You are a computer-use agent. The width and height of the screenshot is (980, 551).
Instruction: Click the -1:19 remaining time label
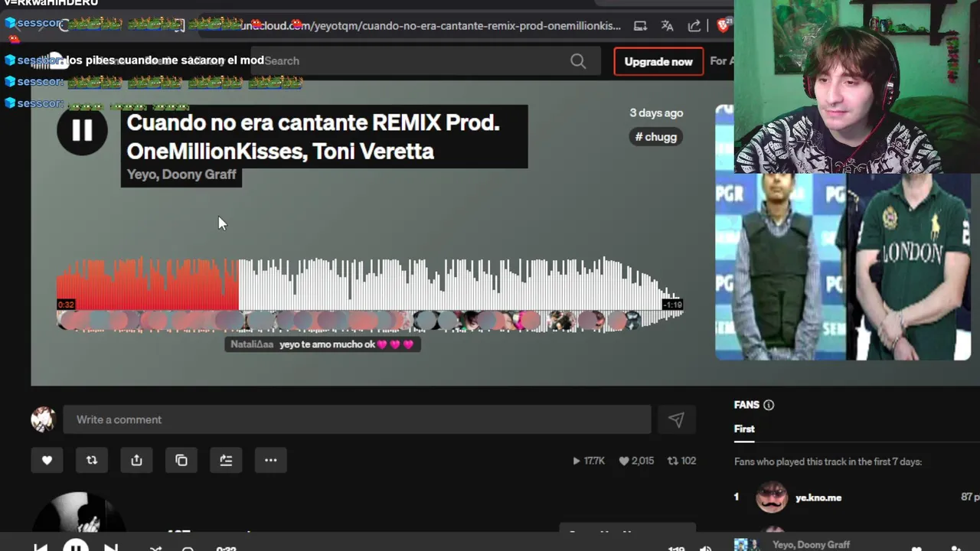pos(672,305)
